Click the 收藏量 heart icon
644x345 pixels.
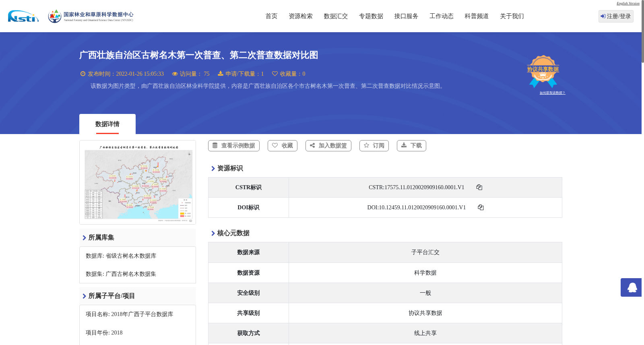275,74
